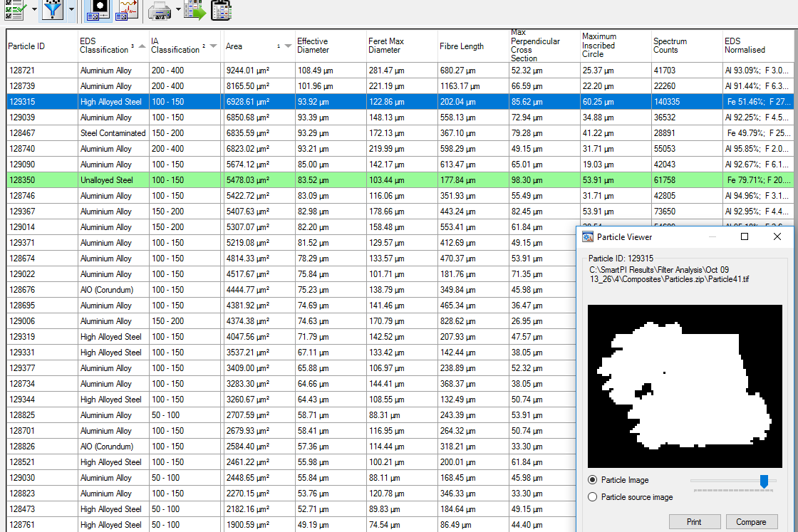Screen dimensions: 798x532
Task: Click the Print button in Particle Viewer
Action: pyautogui.click(x=694, y=522)
